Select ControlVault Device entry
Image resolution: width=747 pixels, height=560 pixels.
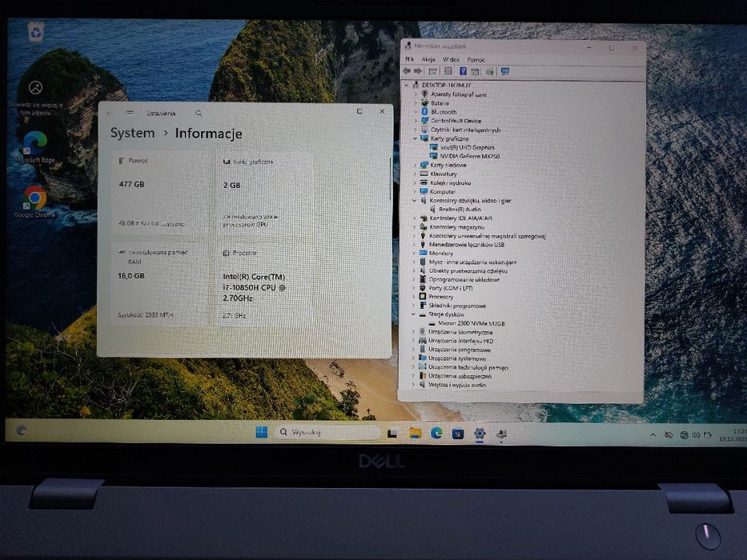[x=451, y=121]
